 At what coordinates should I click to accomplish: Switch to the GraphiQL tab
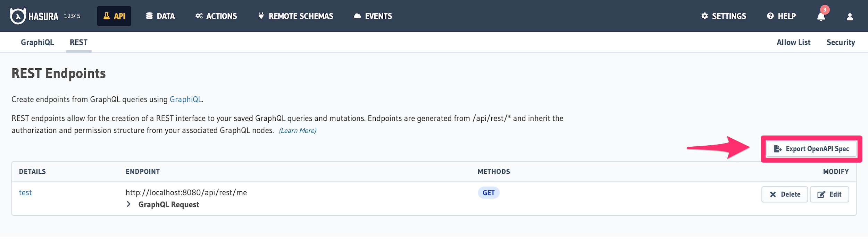coord(37,42)
